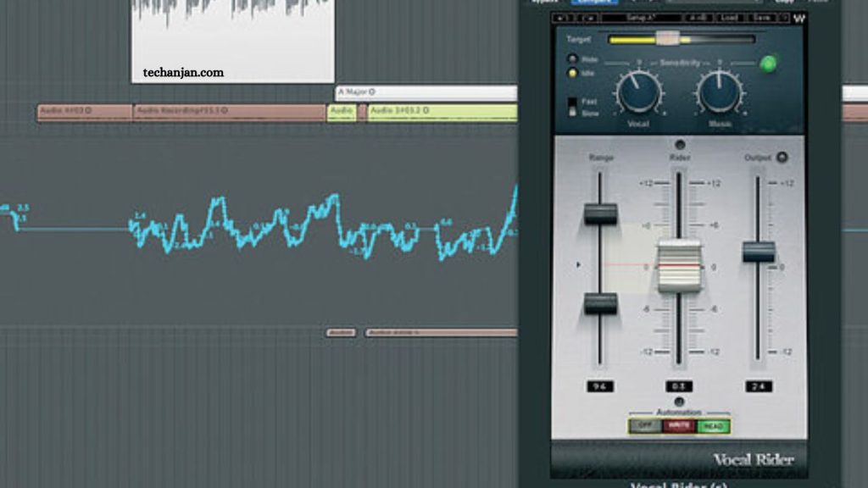This screenshot has height=488, width=868.
Task: Copy settings with the A->B button
Action: click(698, 19)
